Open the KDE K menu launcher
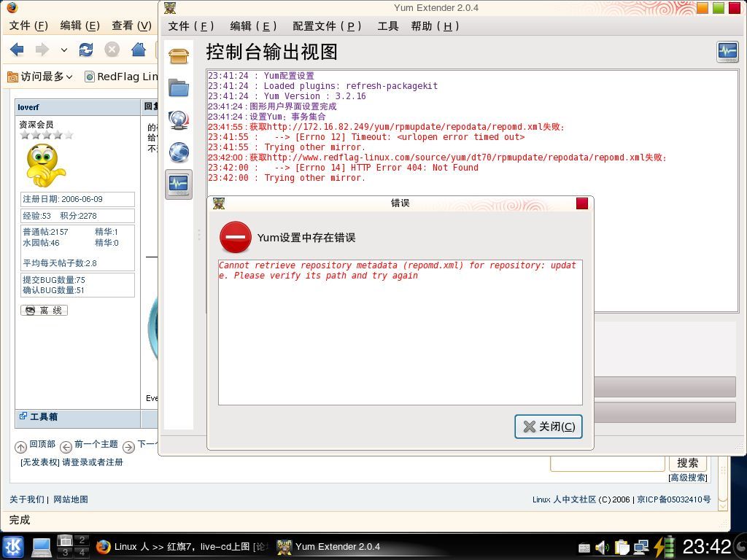Image resolution: width=747 pixels, height=560 pixels. coord(13,547)
